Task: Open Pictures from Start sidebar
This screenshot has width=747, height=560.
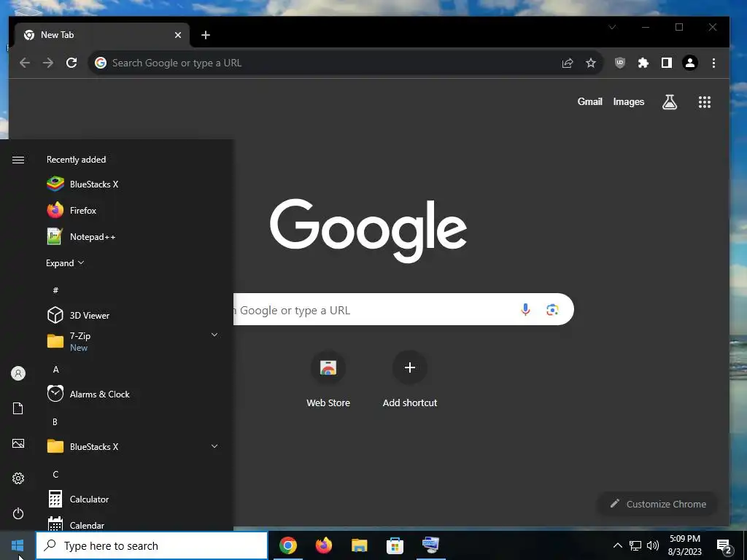Action: pos(18,443)
